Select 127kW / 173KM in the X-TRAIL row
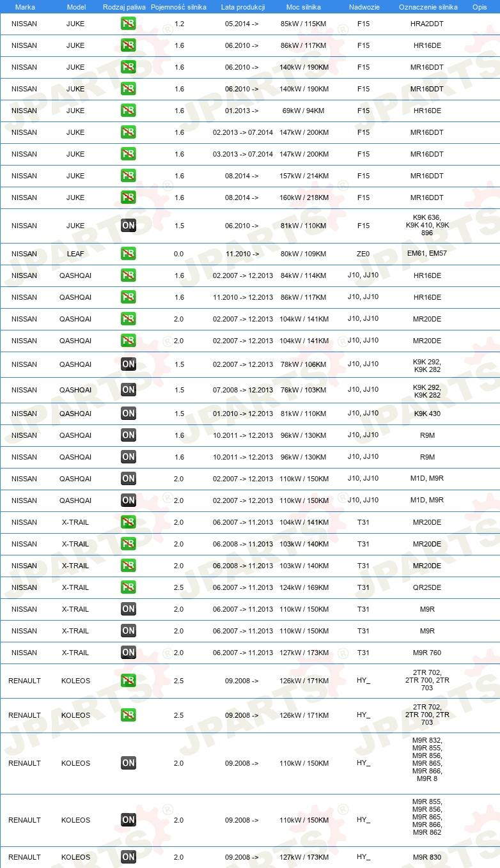The width and height of the screenshot is (500, 868). (304, 653)
